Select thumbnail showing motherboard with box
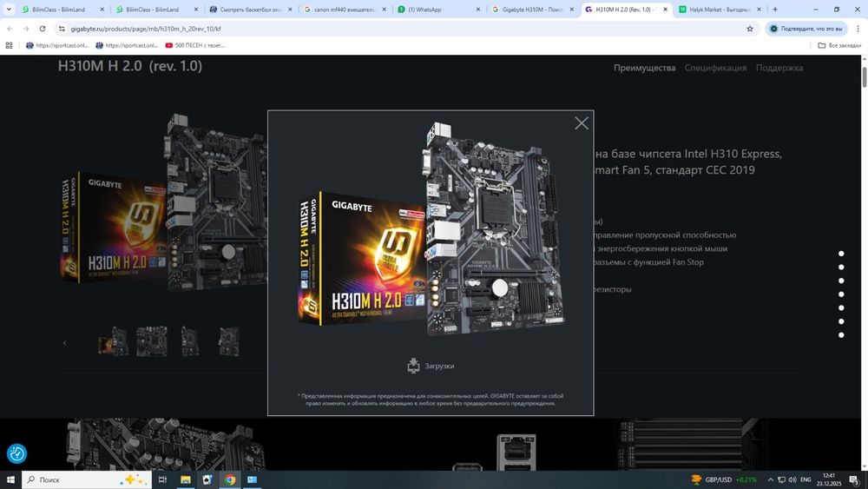This screenshot has height=489, width=868. (x=114, y=341)
